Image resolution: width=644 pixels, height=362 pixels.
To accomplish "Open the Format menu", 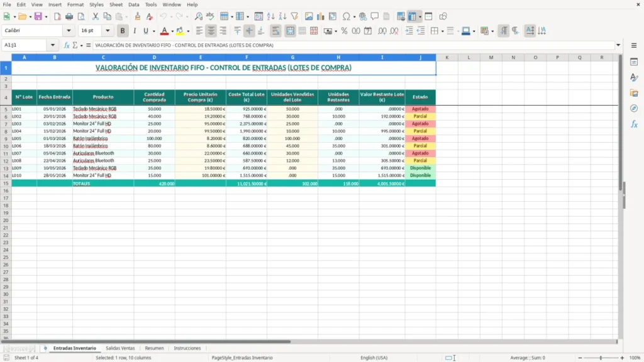I will click(x=75, y=4).
